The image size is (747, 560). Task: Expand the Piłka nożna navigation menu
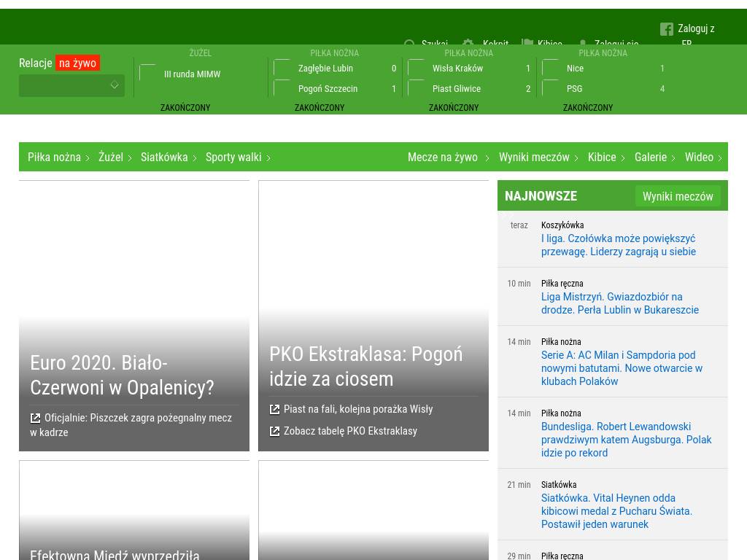(x=58, y=157)
